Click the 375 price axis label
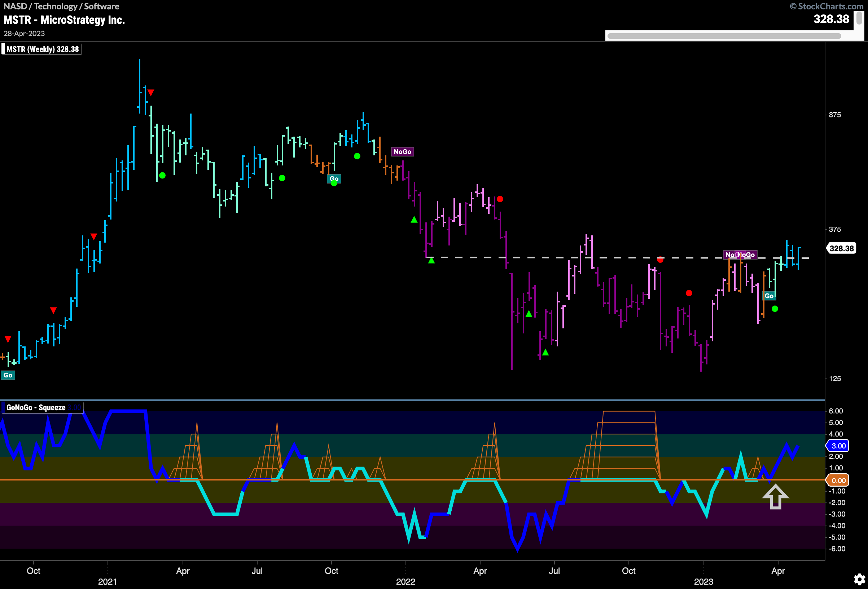868x589 pixels. (x=835, y=229)
